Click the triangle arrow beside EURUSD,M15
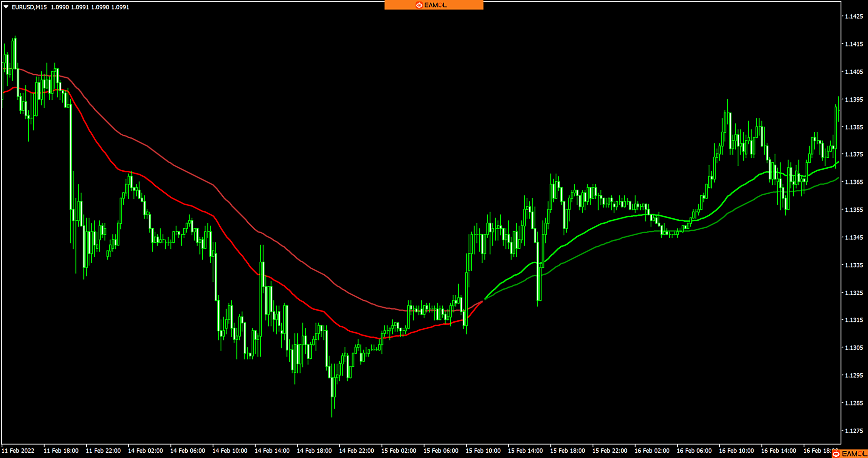The height and width of the screenshot is (458, 868). 6,7
